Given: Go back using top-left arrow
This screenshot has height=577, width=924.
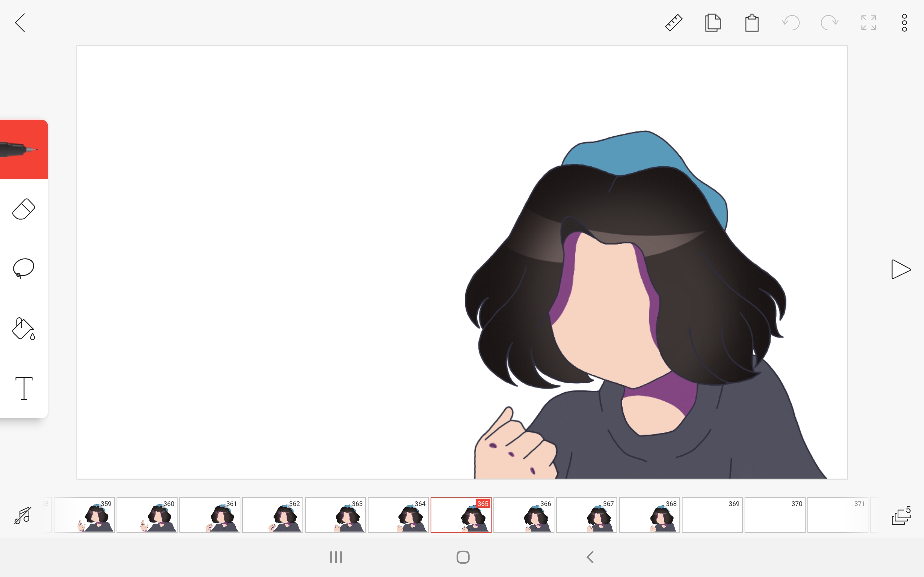Looking at the screenshot, I should point(20,23).
